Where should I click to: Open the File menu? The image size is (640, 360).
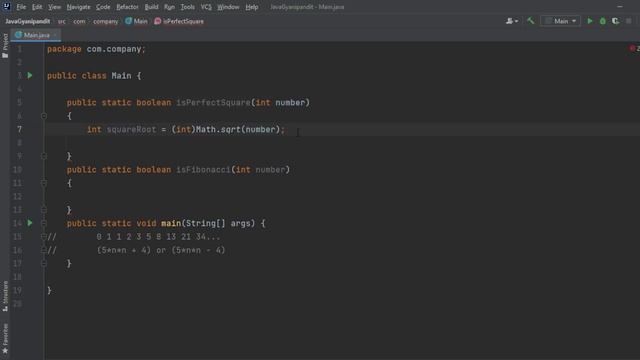[x=21, y=7]
